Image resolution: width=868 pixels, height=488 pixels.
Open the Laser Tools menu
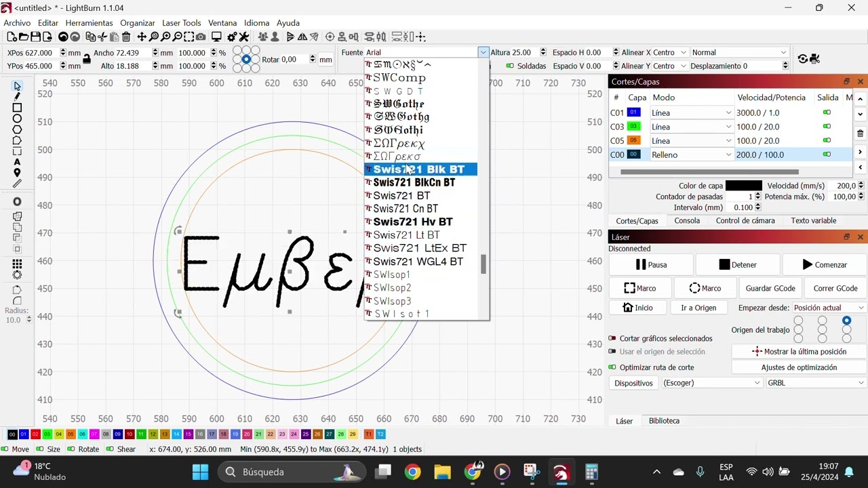(181, 23)
